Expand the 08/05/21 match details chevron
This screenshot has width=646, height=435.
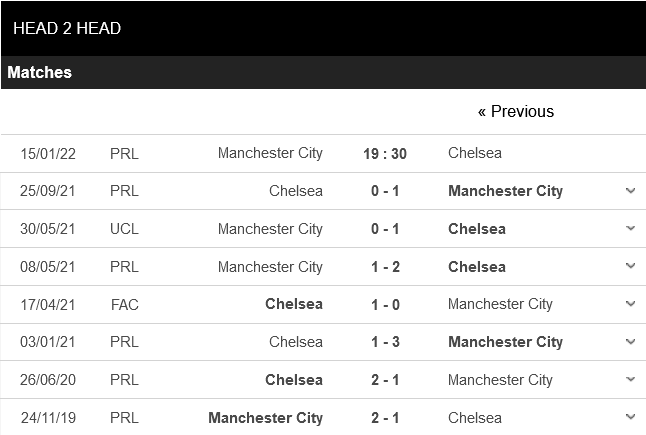pos(630,266)
